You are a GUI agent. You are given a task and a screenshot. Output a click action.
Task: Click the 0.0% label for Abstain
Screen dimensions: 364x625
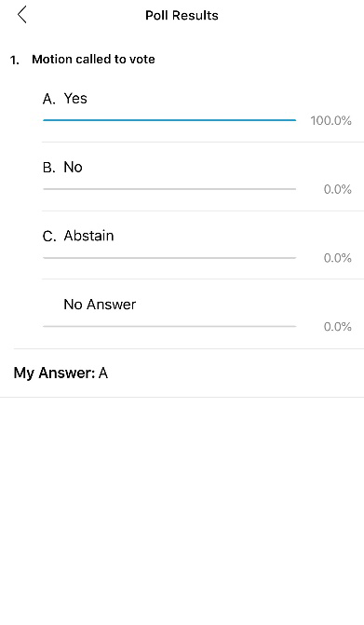point(337,258)
